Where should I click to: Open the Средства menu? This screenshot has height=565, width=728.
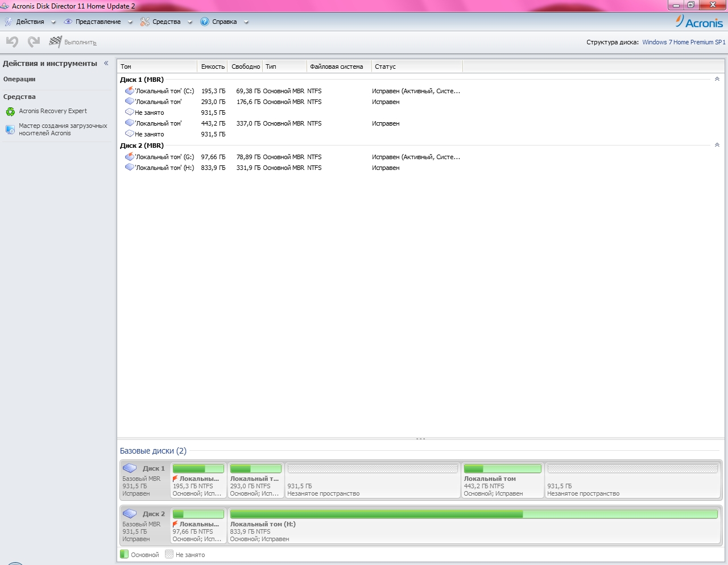tap(166, 22)
